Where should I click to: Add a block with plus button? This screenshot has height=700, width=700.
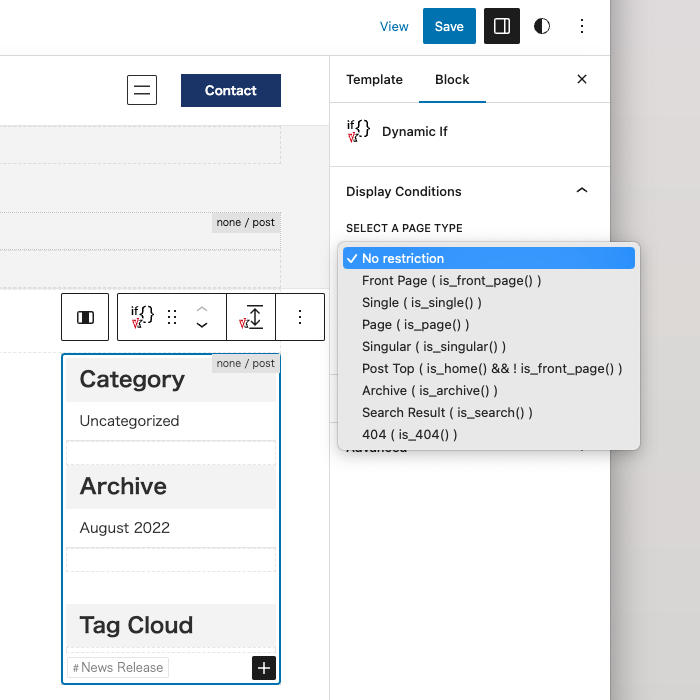pos(263,668)
